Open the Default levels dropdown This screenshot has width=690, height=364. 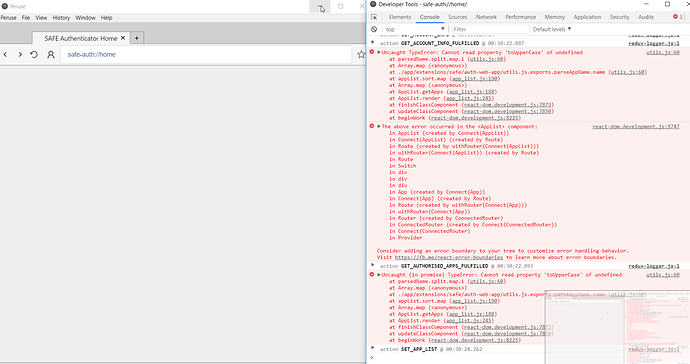[552, 29]
